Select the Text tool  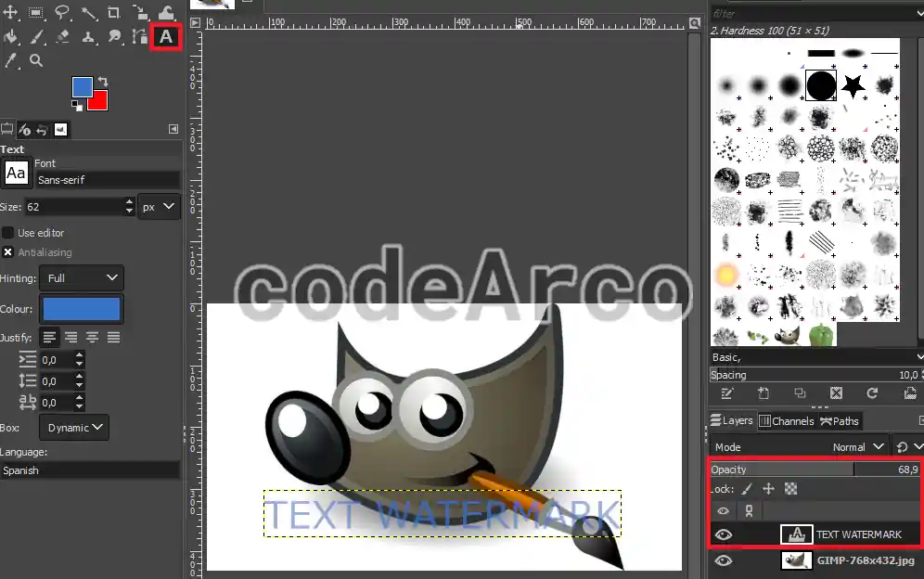[165, 37]
